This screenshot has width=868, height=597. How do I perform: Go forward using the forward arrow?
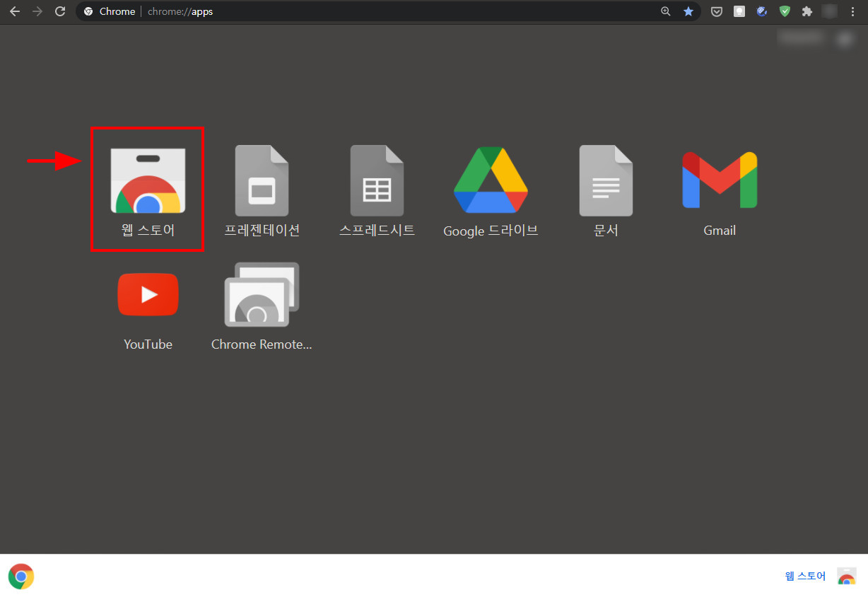[37, 11]
